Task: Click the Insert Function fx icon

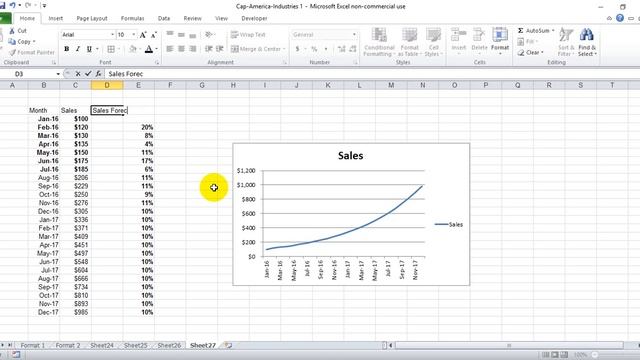Action: tap(98, 74)
